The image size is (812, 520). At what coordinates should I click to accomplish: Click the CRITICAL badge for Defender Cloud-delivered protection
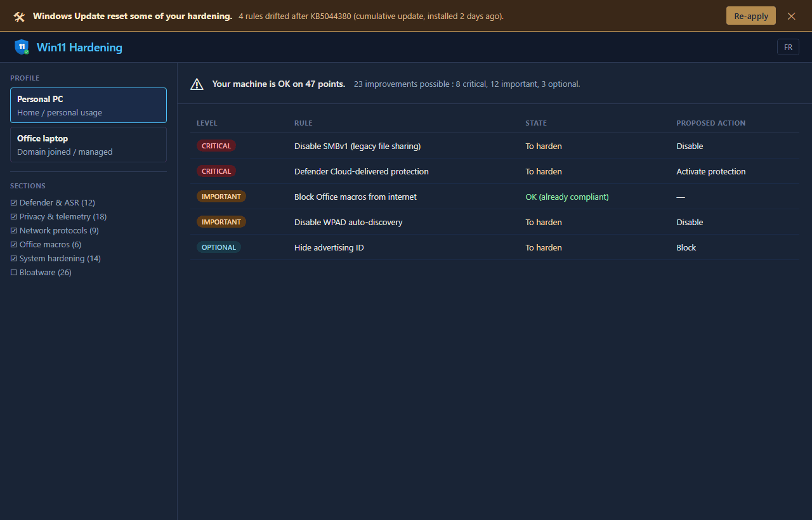point(216,171)
